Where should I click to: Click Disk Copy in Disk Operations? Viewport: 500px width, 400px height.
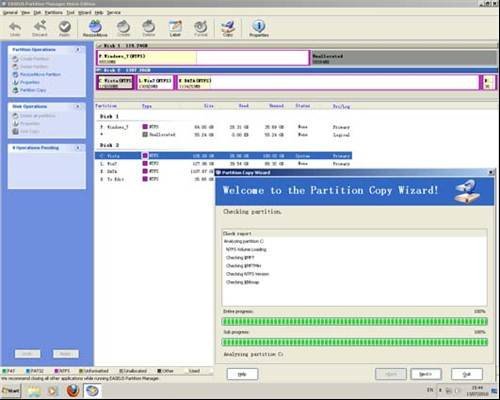(26, 131)
